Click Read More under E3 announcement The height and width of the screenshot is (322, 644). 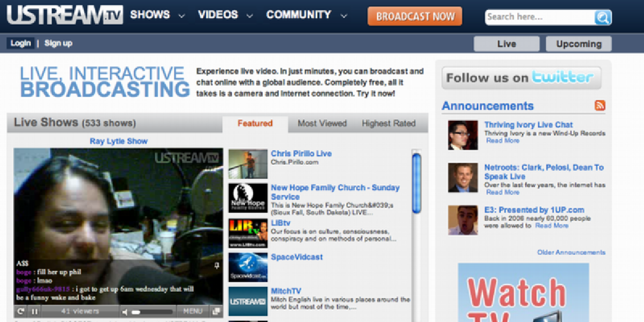552,226
